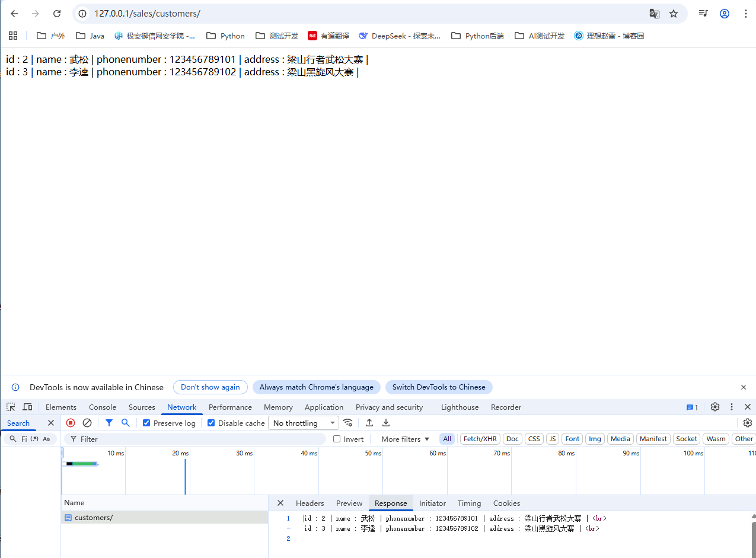Screen dimensions: 756x558
Task: View site information icon in address bar
Action: [x=83, y=14]
